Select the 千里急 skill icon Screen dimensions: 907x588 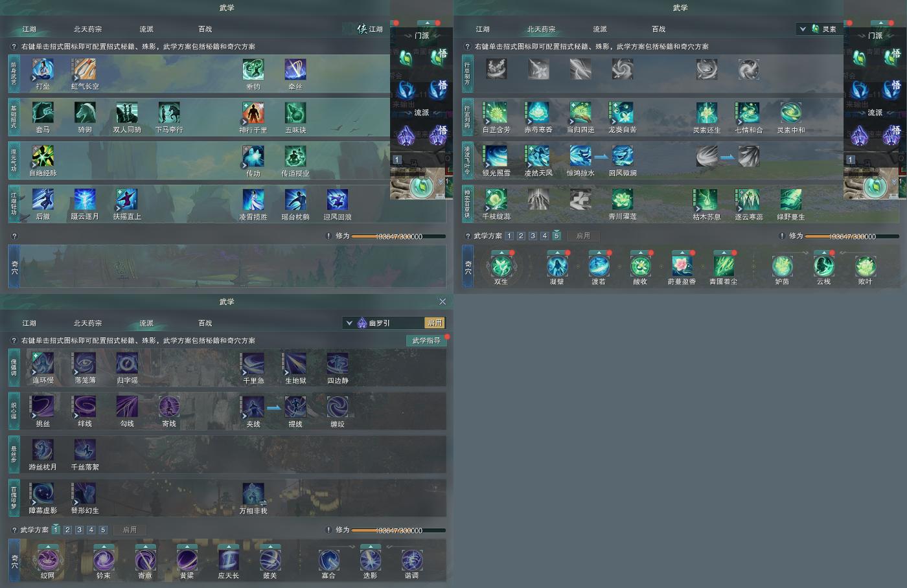click(253, 363)
